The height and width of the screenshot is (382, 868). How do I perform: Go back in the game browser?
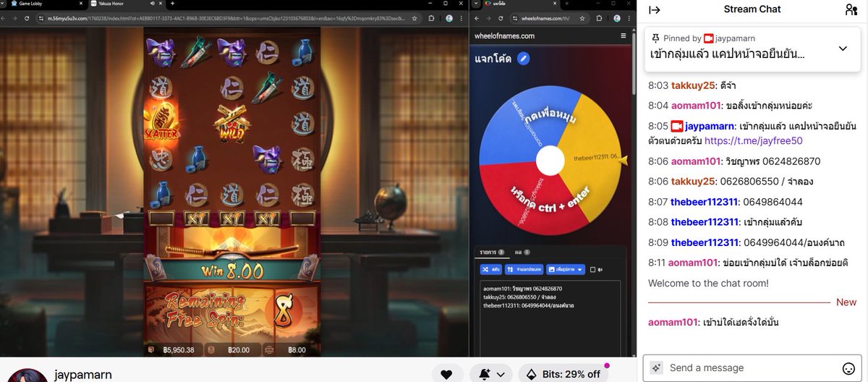(x=4, y=18)
